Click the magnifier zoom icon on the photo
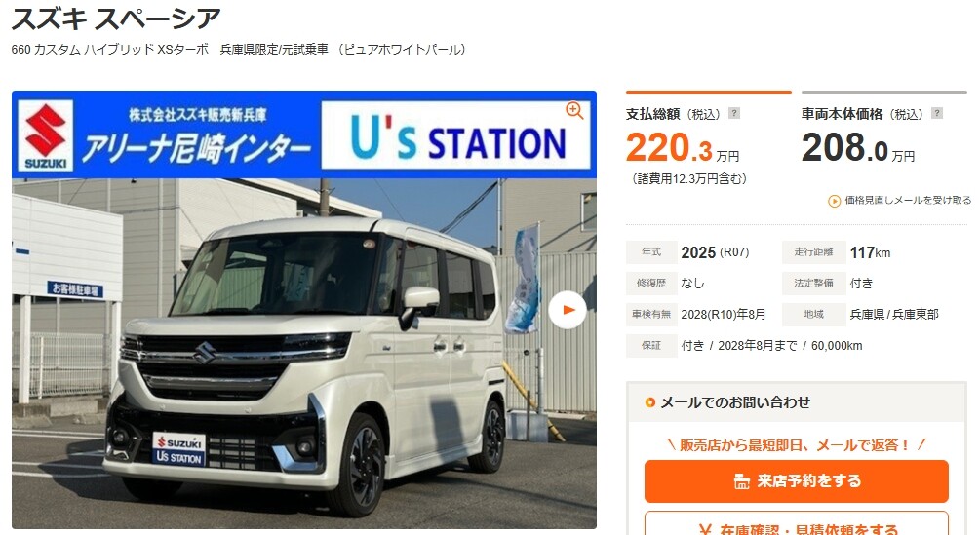The height and width of the screenshot is (535, 980). [x=574, y=110]
